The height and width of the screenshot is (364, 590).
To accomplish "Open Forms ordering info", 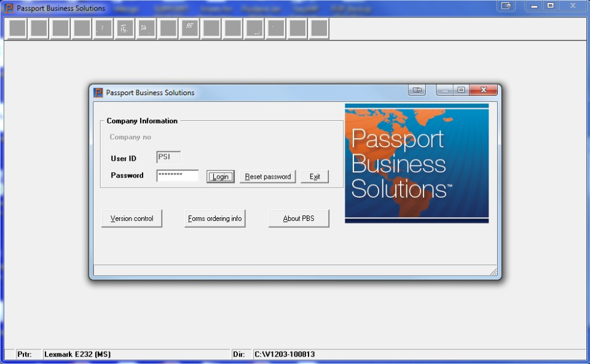I will click(x=215, y=219).
